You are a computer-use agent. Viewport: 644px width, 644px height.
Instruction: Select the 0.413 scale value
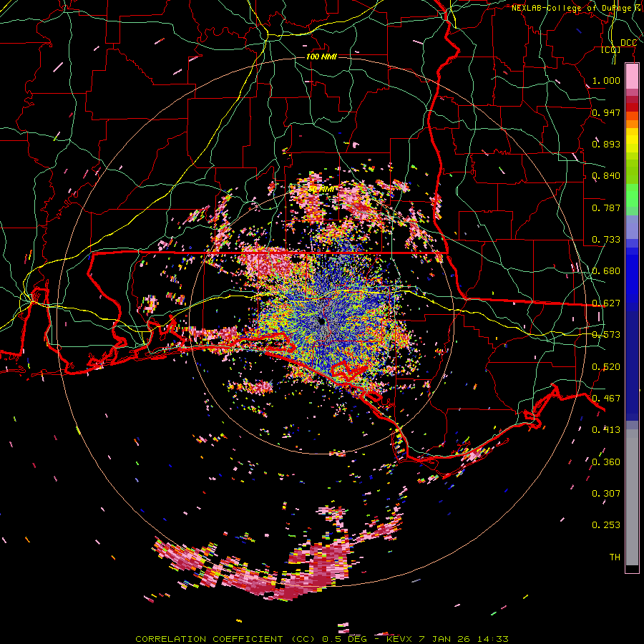[606, 429]
